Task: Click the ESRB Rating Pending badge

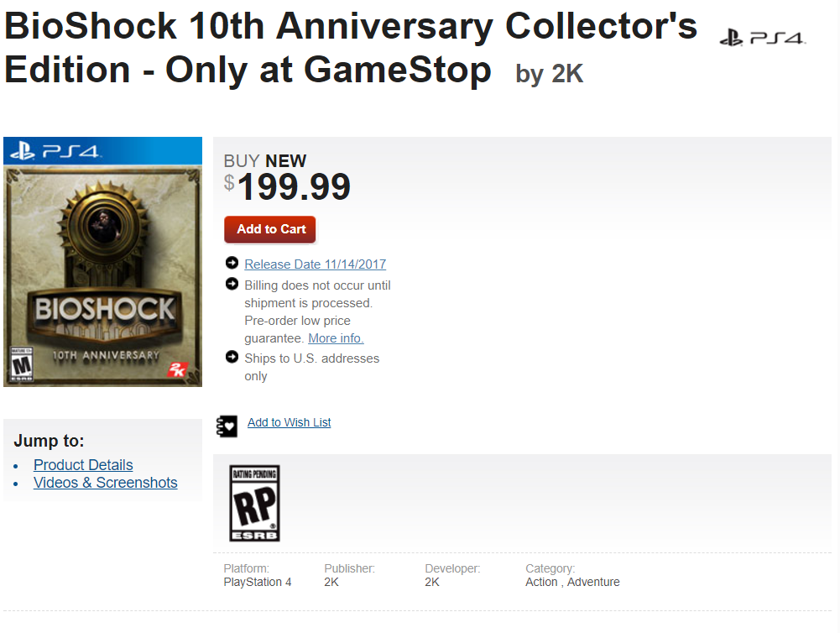Action: pyautogui.click(x=254, y=503)
